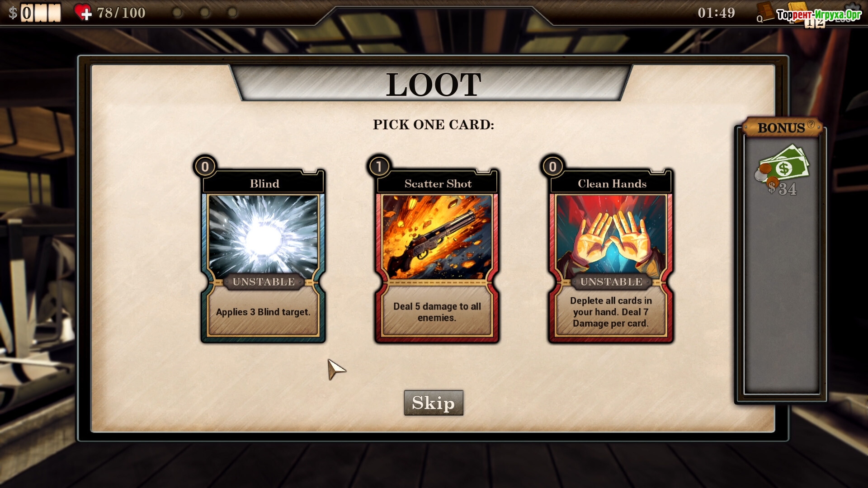The height and width of the screenshot is (488, 868).
Task: Open the settings gear icon
Action: [x=853, y=9]
